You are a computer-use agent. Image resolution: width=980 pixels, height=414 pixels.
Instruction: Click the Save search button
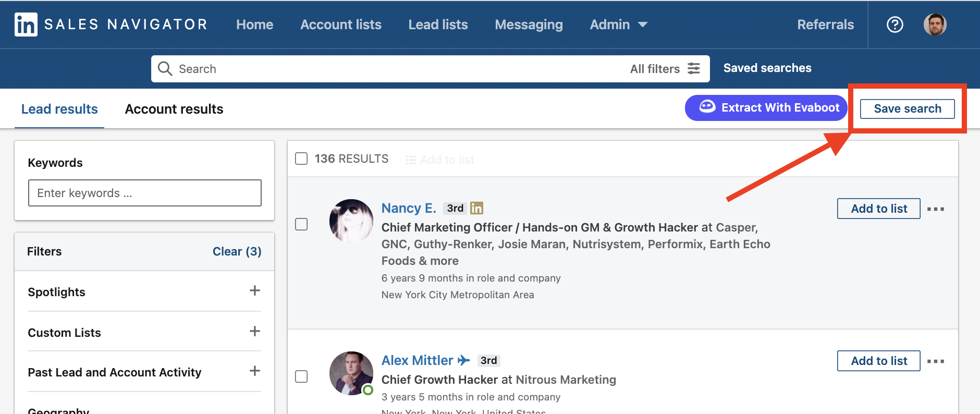pos(908,108)
